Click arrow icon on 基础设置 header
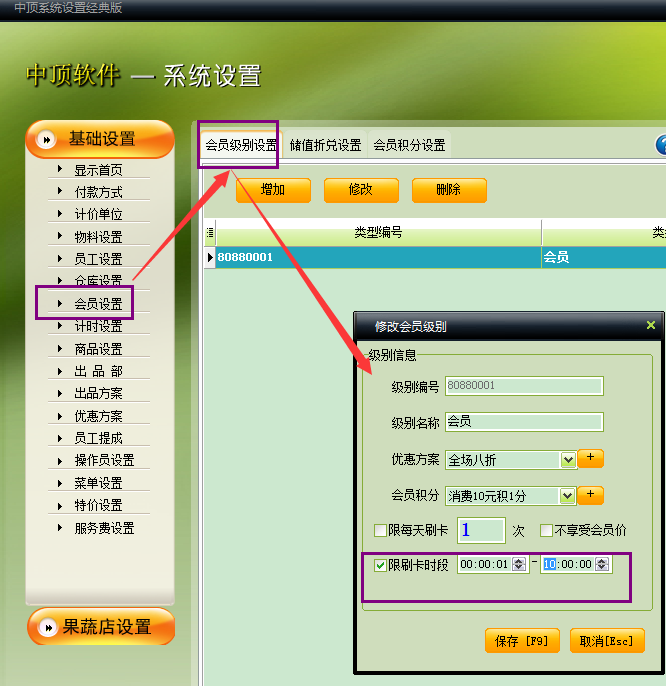Viewport: 666px width, 686px height. click(46, 140)
